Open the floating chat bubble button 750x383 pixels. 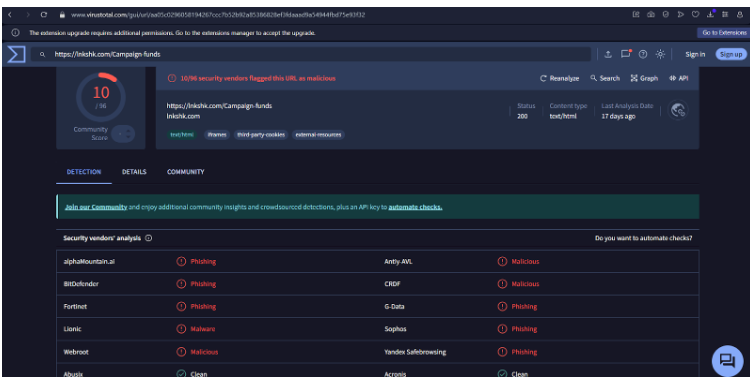[727, 361]
